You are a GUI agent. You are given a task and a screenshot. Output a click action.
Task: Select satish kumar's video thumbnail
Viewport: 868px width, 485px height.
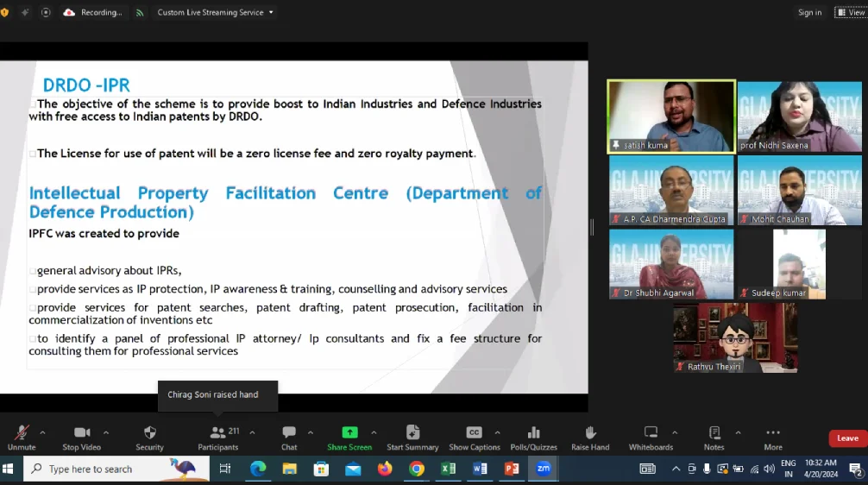coord(671,117)
